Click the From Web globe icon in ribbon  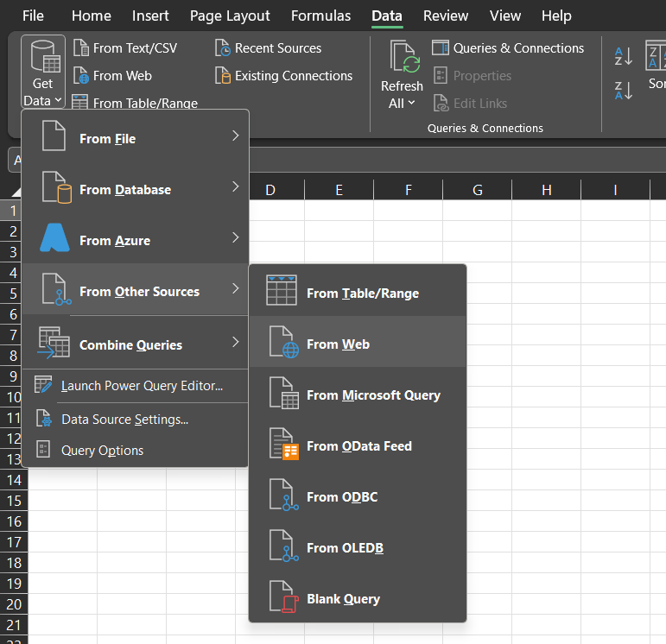click(80, 76)
